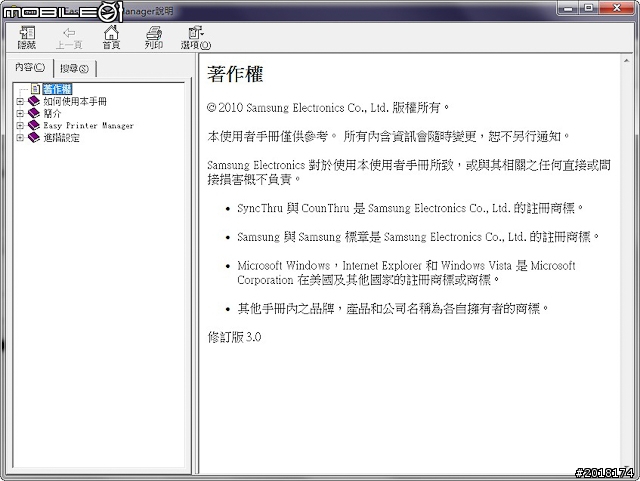
Task: Click the purple book icon beside 如何使用本手冊
Action: click(34, 101)
